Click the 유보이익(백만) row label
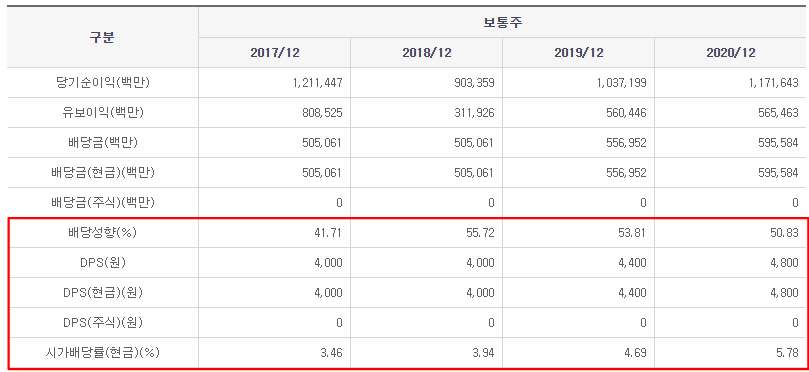The image size is (809, 372). point(103,112)
